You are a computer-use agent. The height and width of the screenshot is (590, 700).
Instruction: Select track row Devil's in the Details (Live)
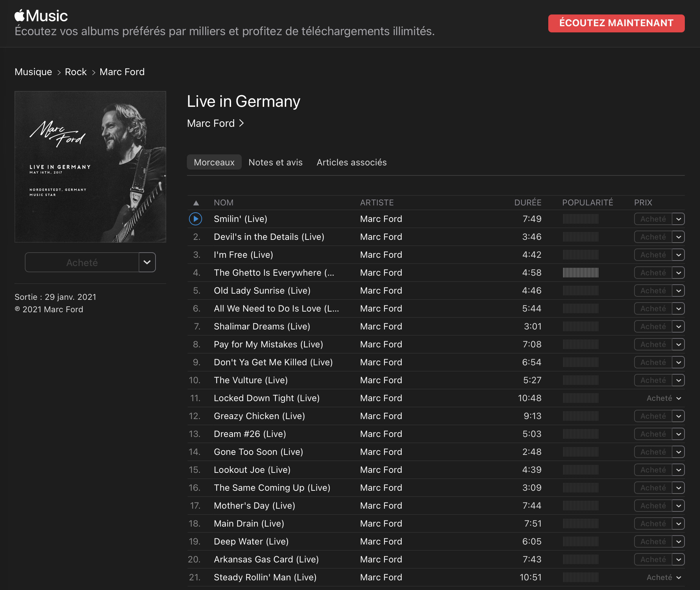[x=436, y=237]
